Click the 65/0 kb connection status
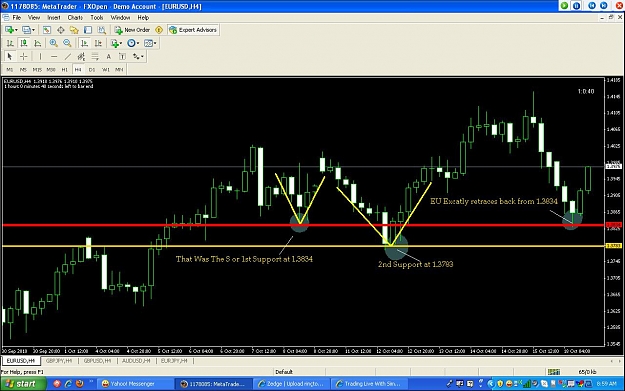The image size is (625, 391). pos(587,372)
